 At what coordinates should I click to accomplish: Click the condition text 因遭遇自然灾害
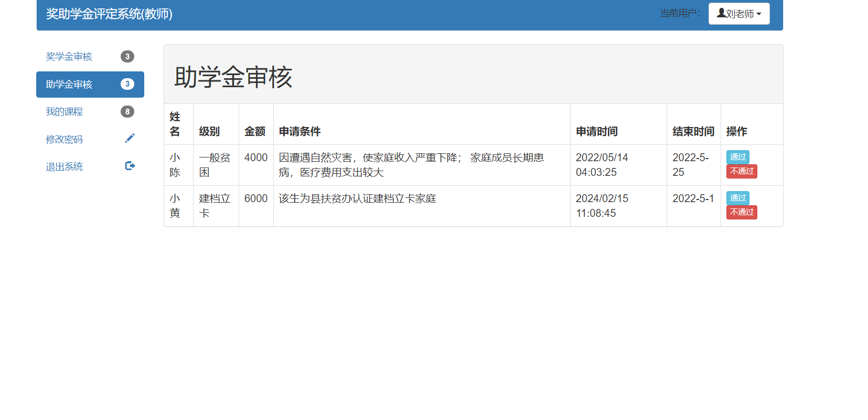pyautogui.click(x=315, y=157)
